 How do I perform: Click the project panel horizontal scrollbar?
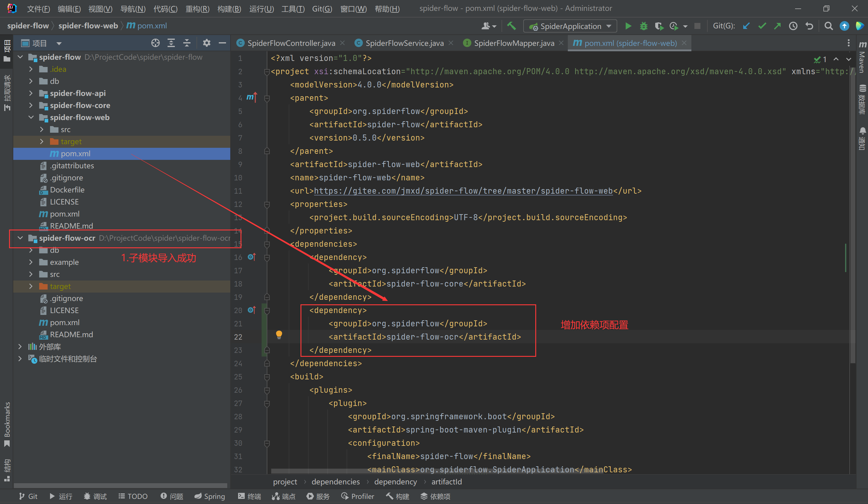click(120, 485)
